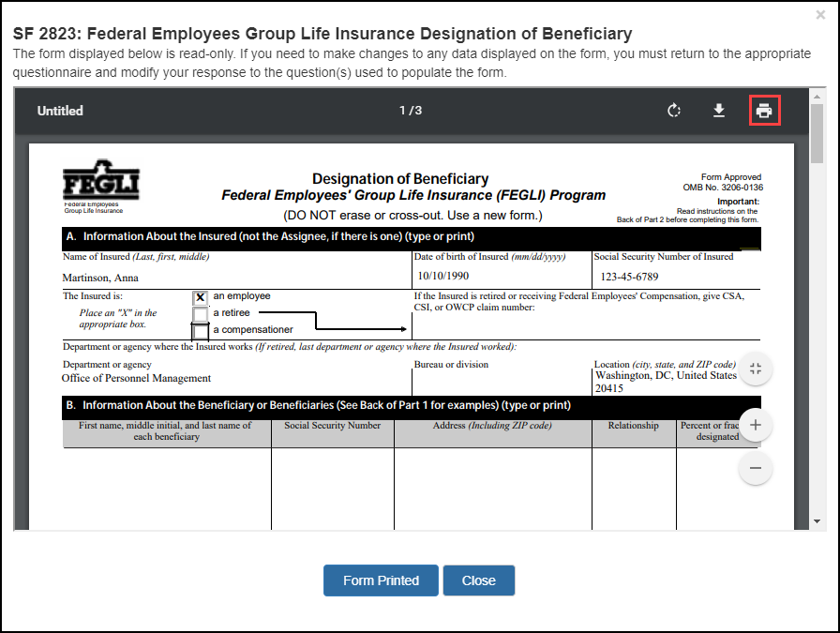
Task: Click the beneficiary 'Social Security Number' column header
Action: click(x=332, y=425)
